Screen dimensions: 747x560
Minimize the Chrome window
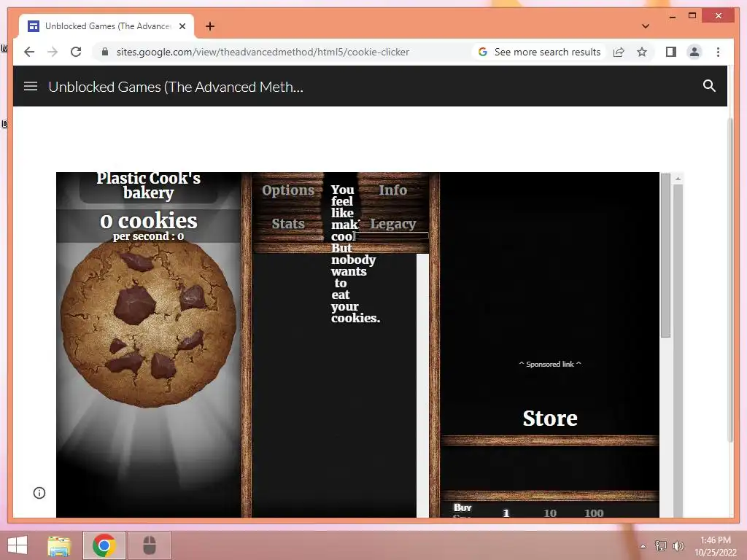pos(672,16)
